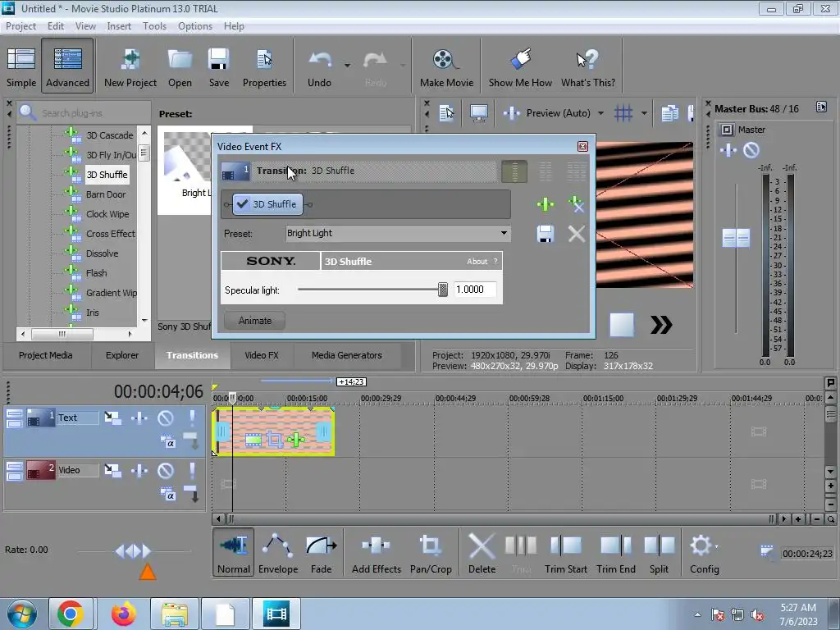Open the overlay grid dropdown arrow
The width and height of the screenshot is (840, 630).
[644, 113]
